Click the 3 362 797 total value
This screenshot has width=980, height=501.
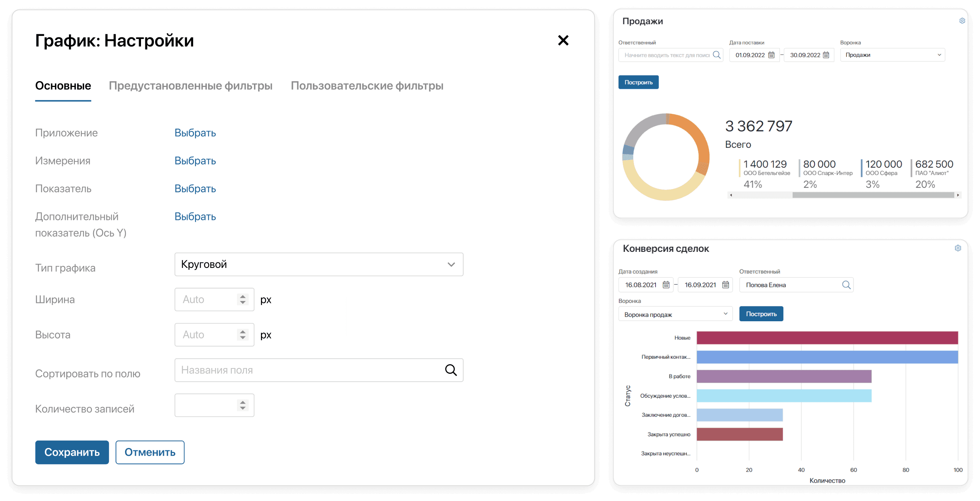759,126
